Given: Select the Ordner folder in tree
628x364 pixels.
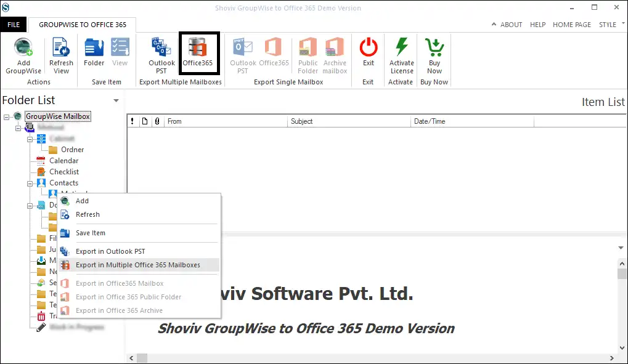Looking at the screenshot, I should point(72,150).
